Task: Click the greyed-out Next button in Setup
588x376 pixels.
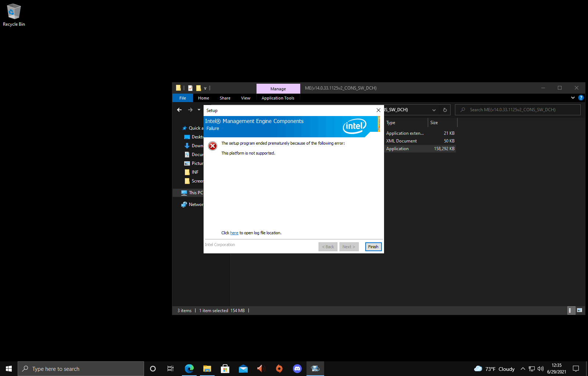Action: (349, 247)
